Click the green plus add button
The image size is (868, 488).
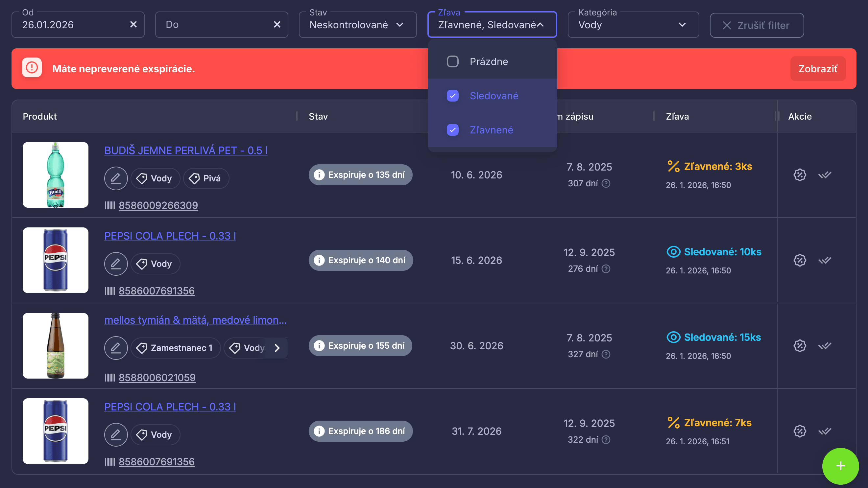coord(840,466)
